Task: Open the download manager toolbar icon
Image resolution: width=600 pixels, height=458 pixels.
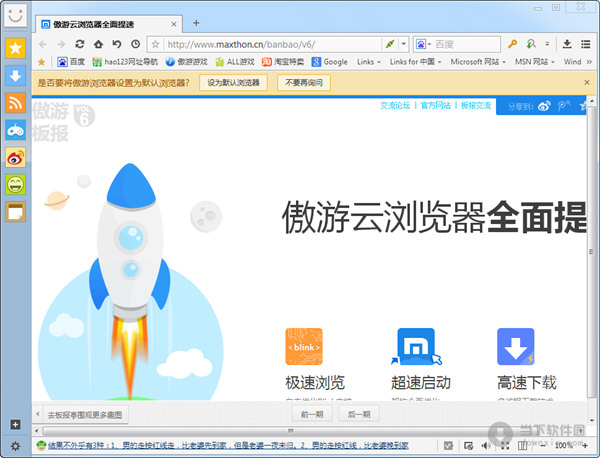Action: click(x=567, y=44)
